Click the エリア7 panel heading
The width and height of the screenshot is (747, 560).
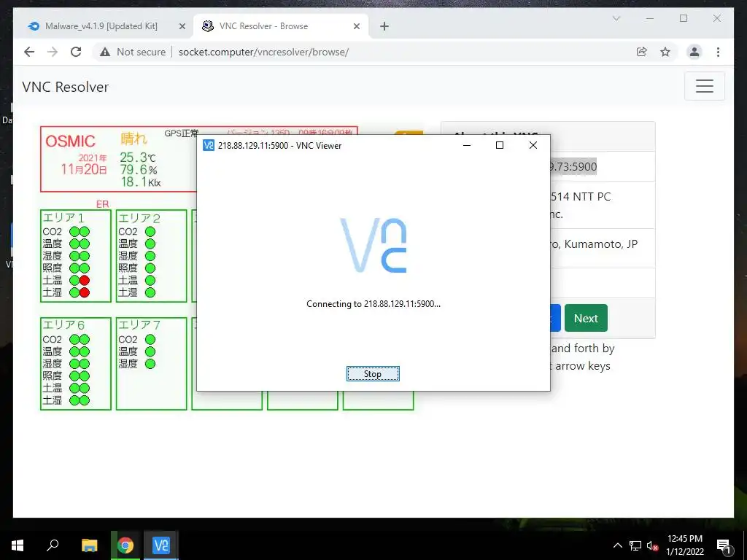[x=139, y=324]
